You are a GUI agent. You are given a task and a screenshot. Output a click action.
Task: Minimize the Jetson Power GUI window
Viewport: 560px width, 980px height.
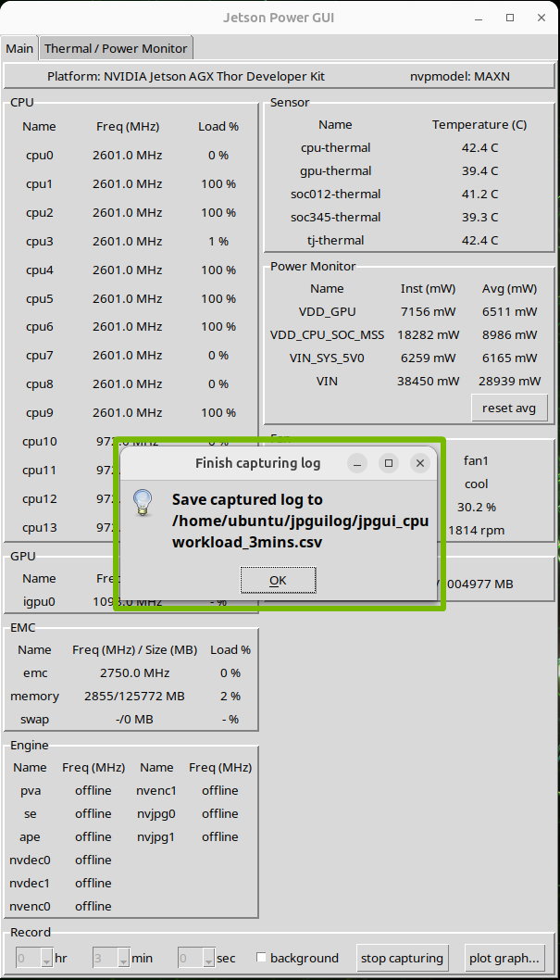pyautogui.click(x=479, y=18)
